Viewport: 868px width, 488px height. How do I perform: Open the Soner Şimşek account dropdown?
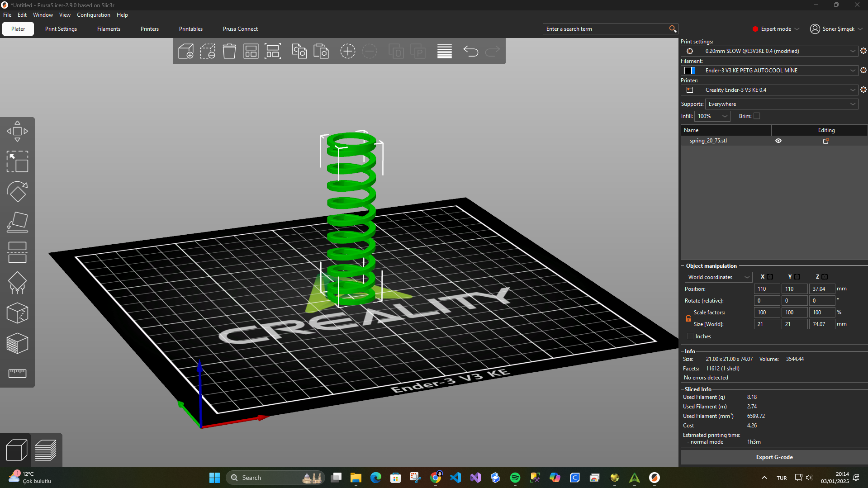pos(837,29)
